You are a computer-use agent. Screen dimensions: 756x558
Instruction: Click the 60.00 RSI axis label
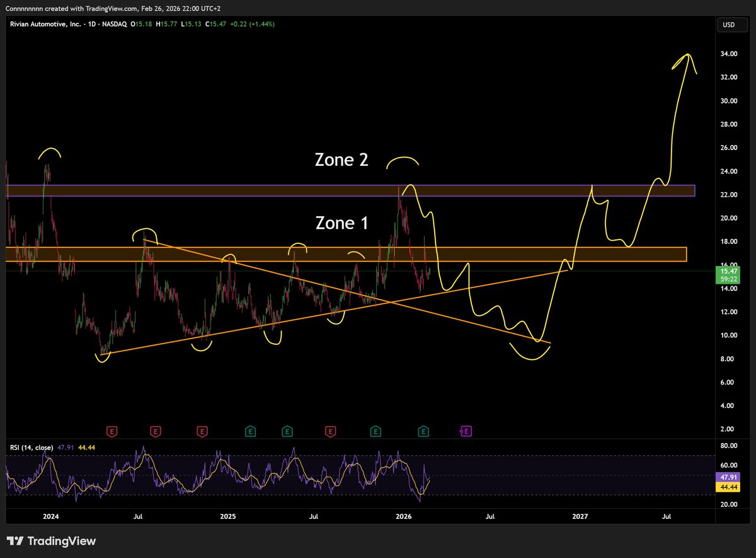coord(729,465)
